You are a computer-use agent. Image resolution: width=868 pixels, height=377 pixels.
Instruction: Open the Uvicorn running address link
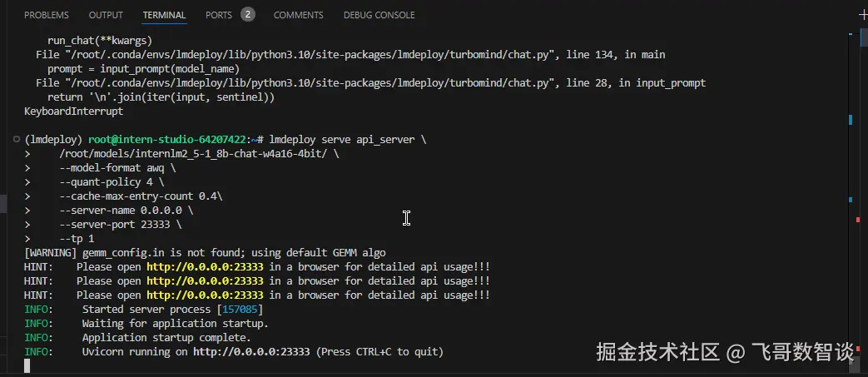(x=251, y=352)
